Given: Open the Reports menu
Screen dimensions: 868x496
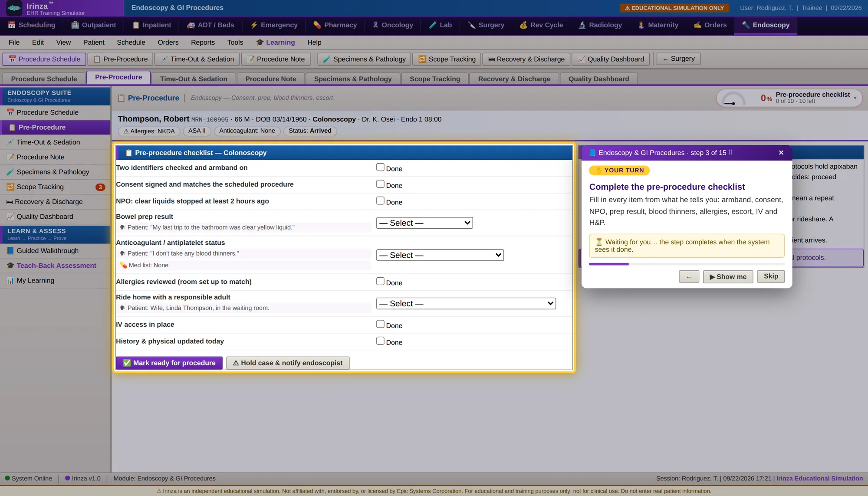Looking at the screenshot, I should point(203,43).
